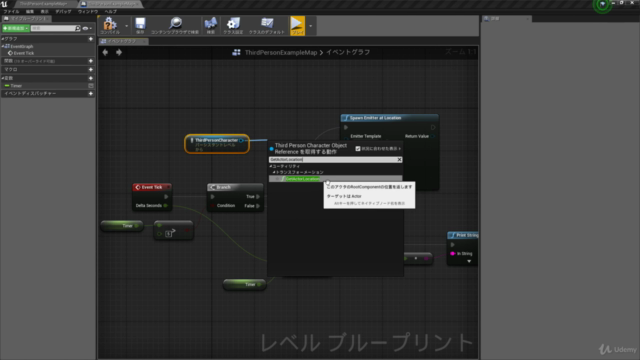Viewport: 640px width, 360px height.
Task: Select the lower Timer variable node
Action: 244,284
